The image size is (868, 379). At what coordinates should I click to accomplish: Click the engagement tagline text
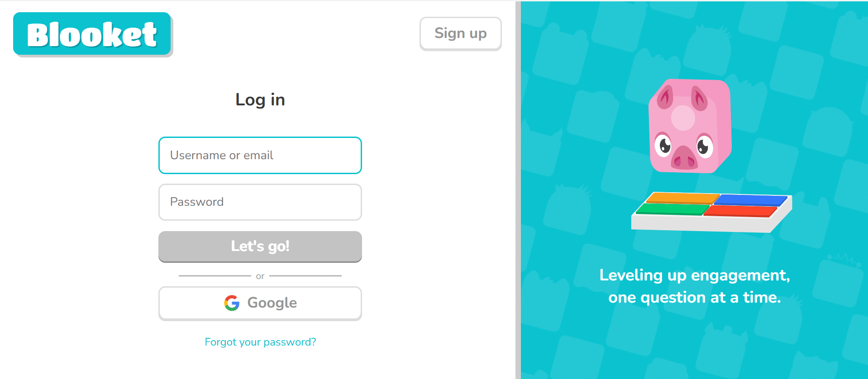tap(694, 286)
